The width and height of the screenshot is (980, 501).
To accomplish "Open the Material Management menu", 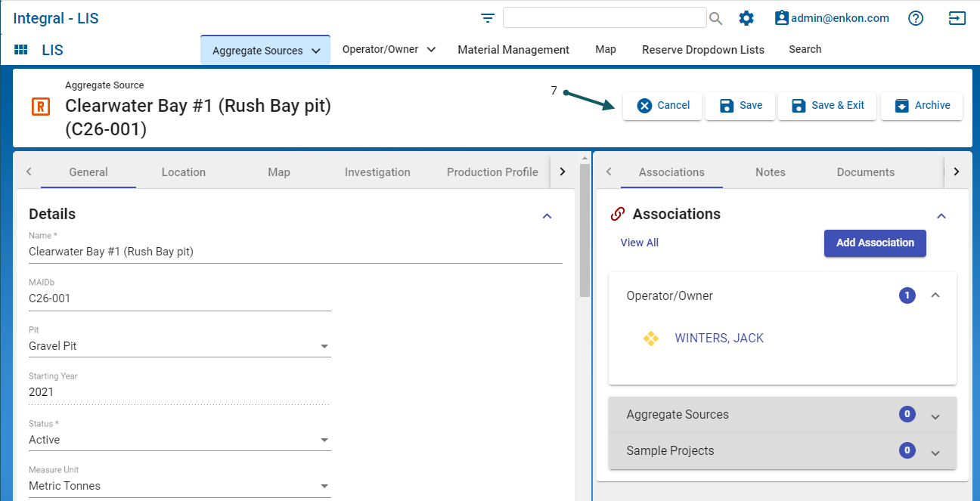I will coord(513,50).
